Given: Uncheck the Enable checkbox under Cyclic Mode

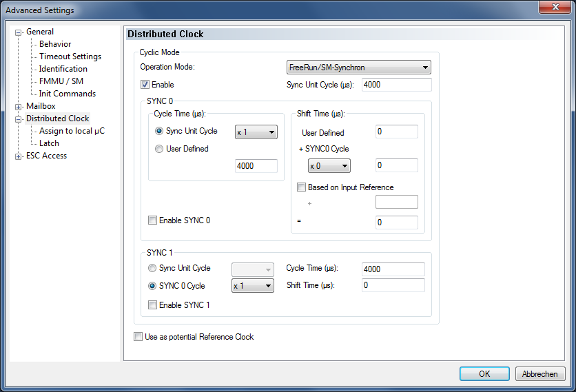Looking at the screenshot, I should (145, 85).
